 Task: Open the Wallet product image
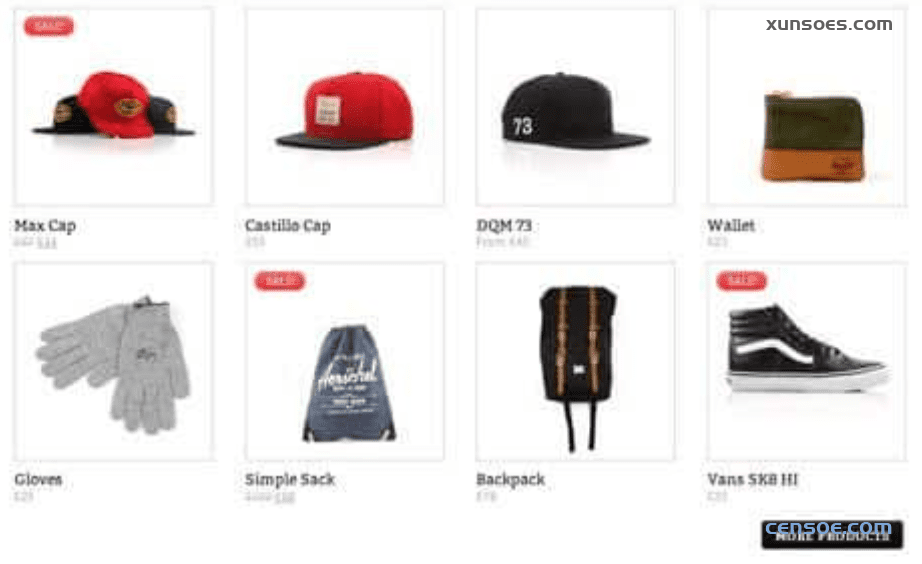click(x=807, y=107)
